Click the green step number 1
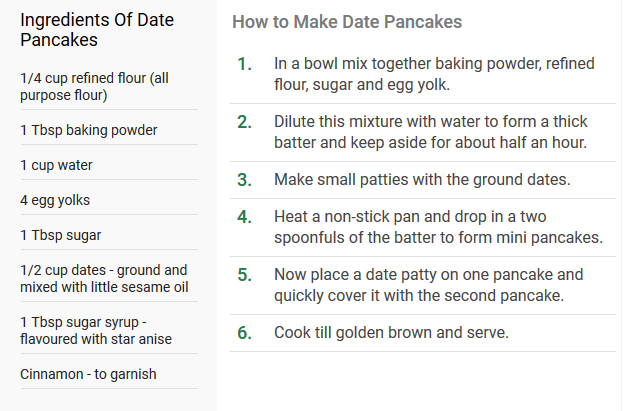Screen dimensions: 623x411 [x=244, y=64]
